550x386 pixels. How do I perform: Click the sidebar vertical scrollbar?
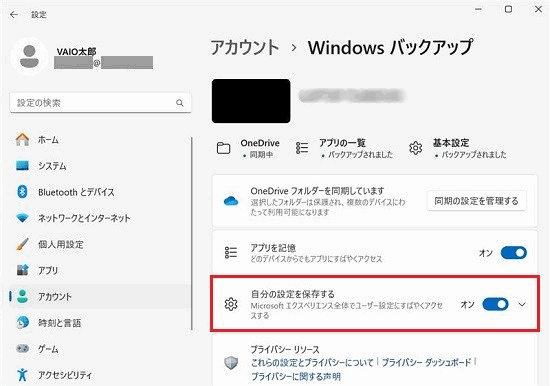pyautogui.click(x=192, y=233)
